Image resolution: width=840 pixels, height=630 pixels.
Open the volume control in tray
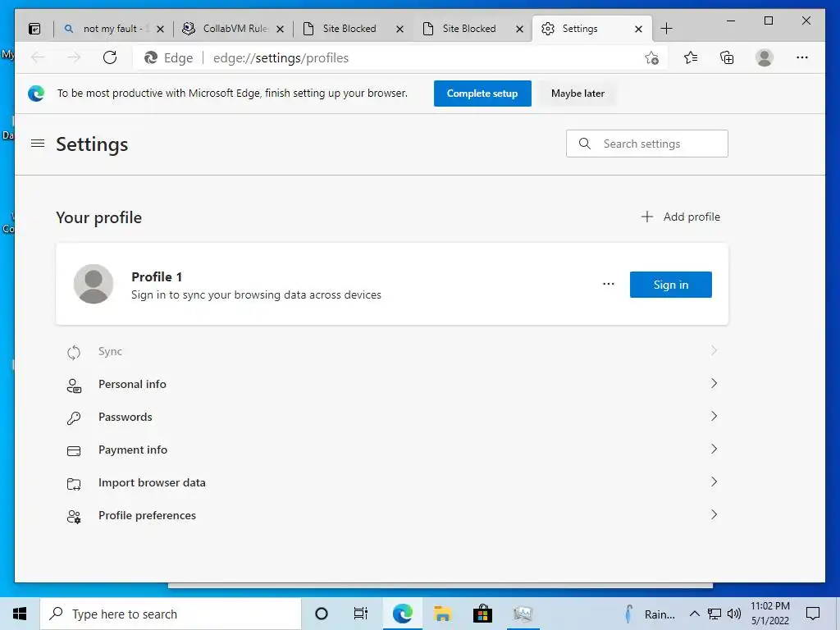point(734,614)
